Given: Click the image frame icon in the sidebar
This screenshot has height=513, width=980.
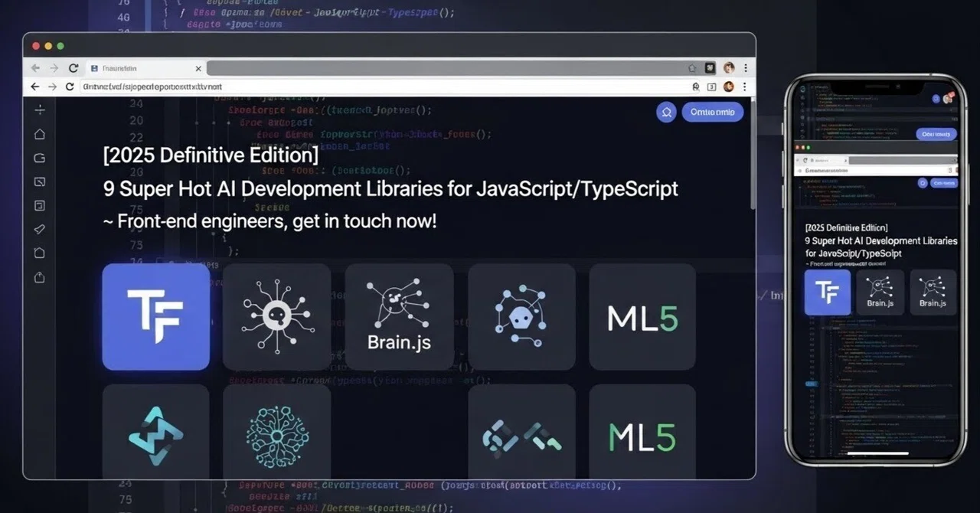Looking at the screenshot, I should pyautogui.click(x=40, y=182).
